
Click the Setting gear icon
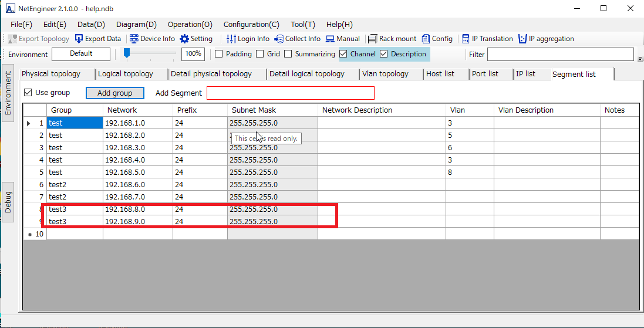(x=184, y=39)
